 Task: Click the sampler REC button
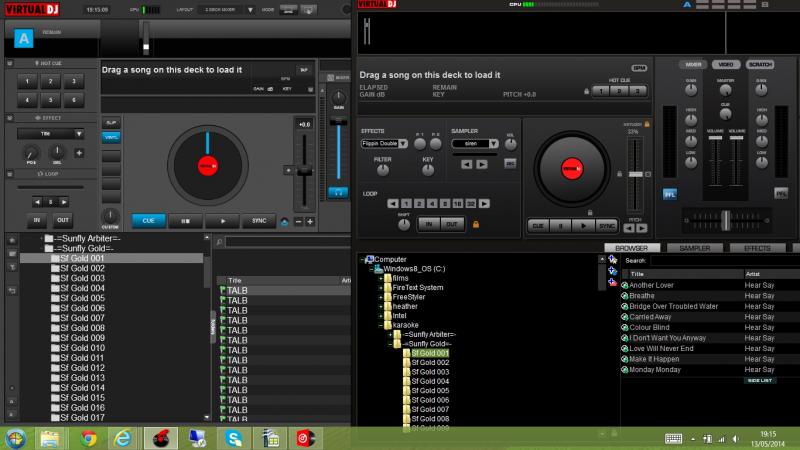tap(510, 163)
